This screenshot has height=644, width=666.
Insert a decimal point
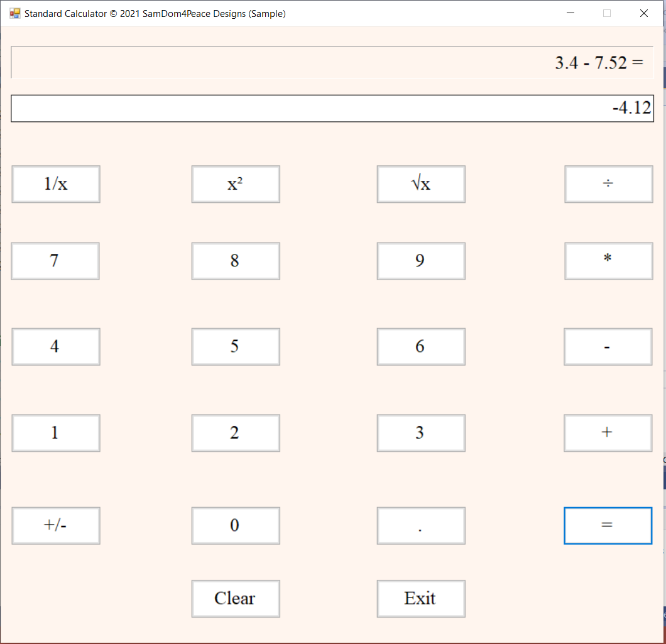pos(421,525)
